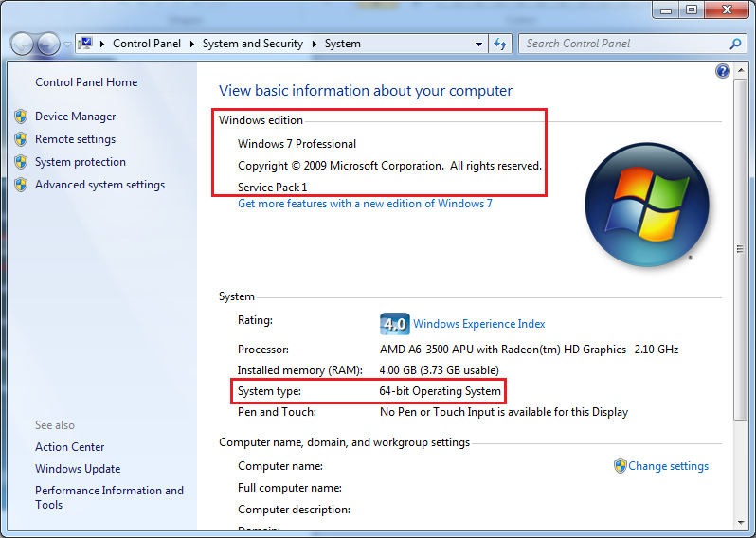Expand arrow before Control Panel breadcrumb

[x=102, y=44]
